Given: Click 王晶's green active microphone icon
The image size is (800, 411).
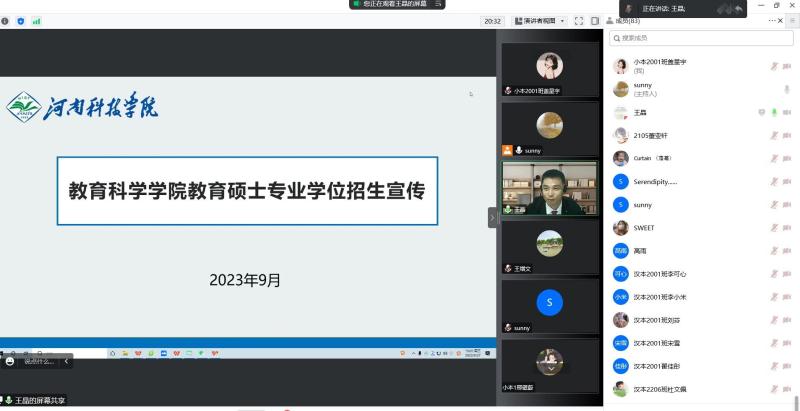Looking at the screenshot, I should click(x=774, y=113).
